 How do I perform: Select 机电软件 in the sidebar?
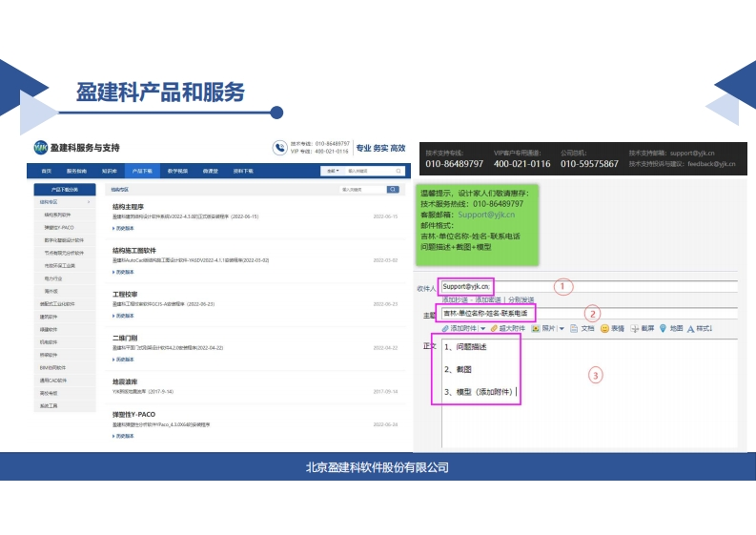(x=49, y=342)
